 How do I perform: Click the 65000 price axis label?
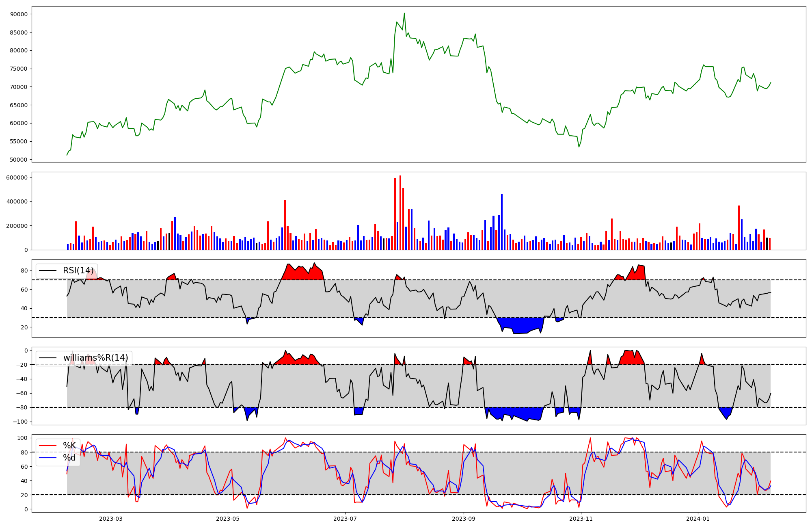point(18,105)
